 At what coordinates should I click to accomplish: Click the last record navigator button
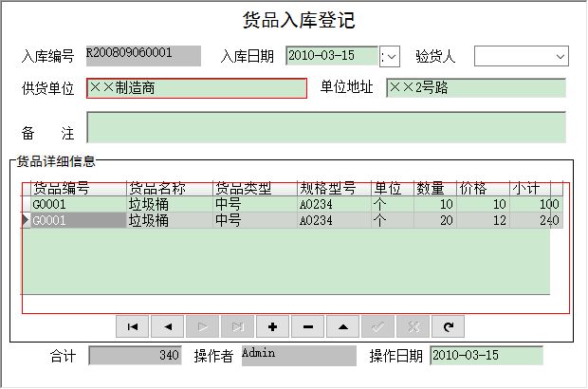click(238, 326)
